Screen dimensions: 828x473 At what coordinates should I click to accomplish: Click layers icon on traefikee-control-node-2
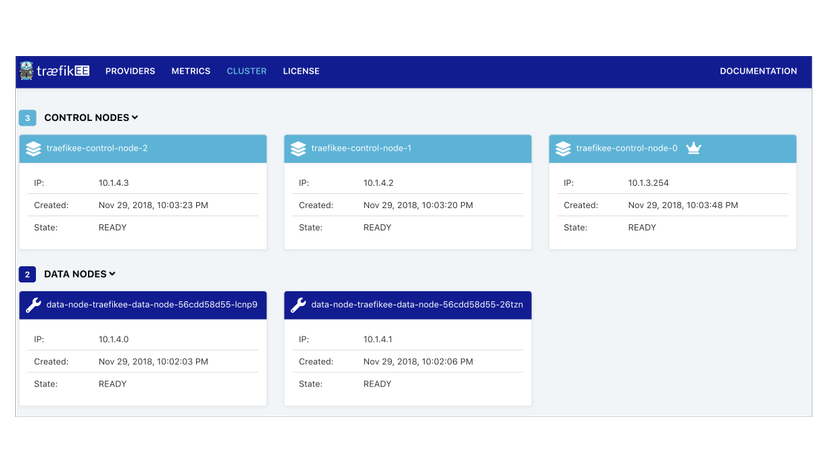coord(33,148)
